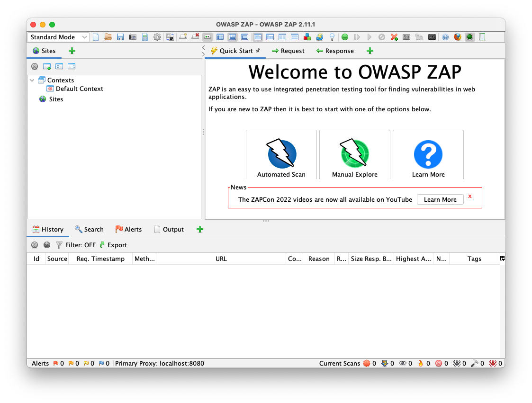Click Export Context icon in Sites panel
532x403 pixels.
click(x=72, y=66)
